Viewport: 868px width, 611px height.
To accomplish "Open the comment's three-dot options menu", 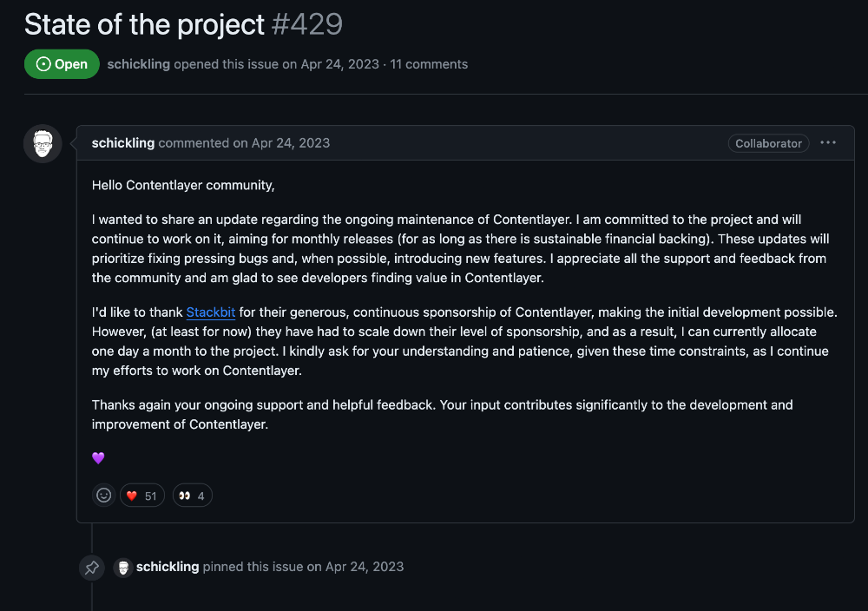I will (x=828, y=143).
